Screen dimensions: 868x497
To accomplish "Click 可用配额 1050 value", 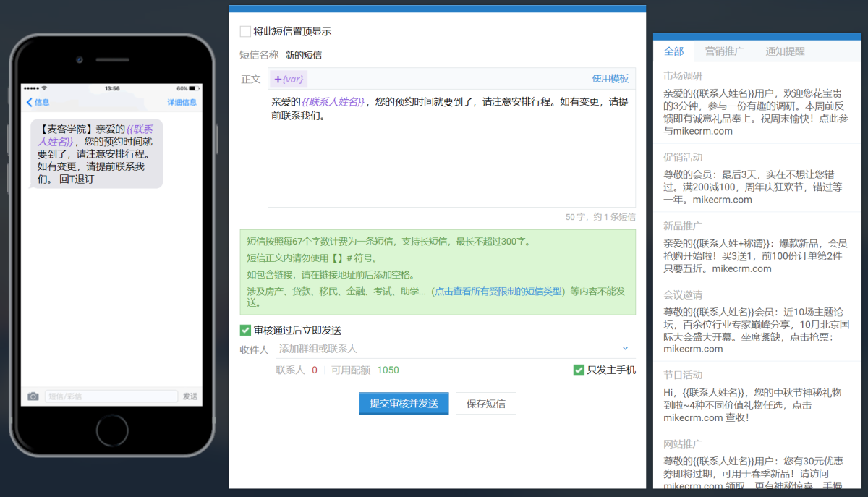I will [388, 370].
